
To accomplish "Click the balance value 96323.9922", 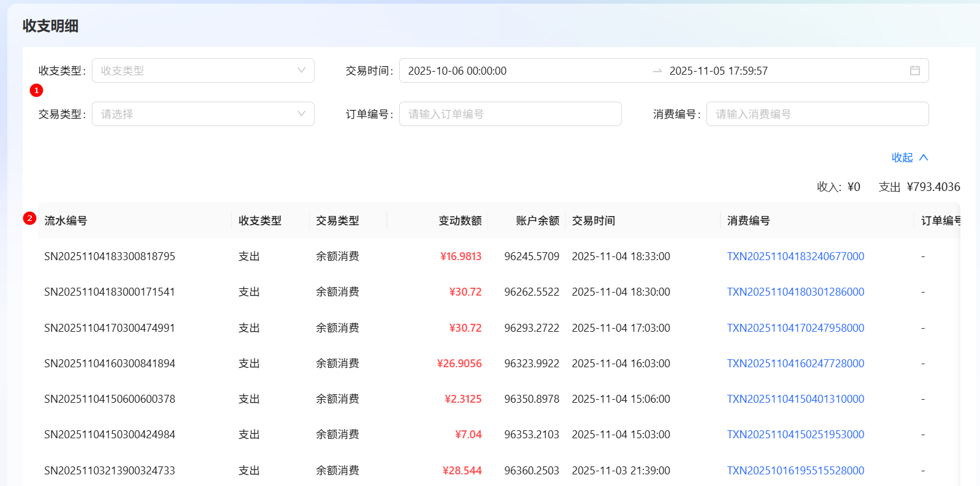I will [x=532, y=364].
